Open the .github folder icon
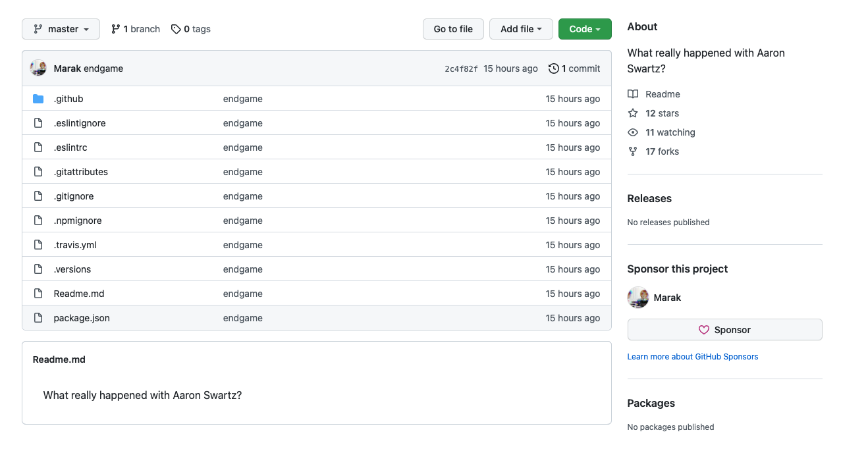The image size is (868, 449). tap(38, 99)
